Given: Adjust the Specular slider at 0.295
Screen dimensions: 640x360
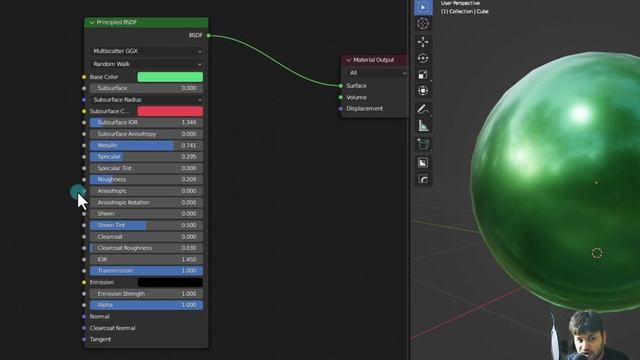Looking at the screenshot, I should 146,157.
